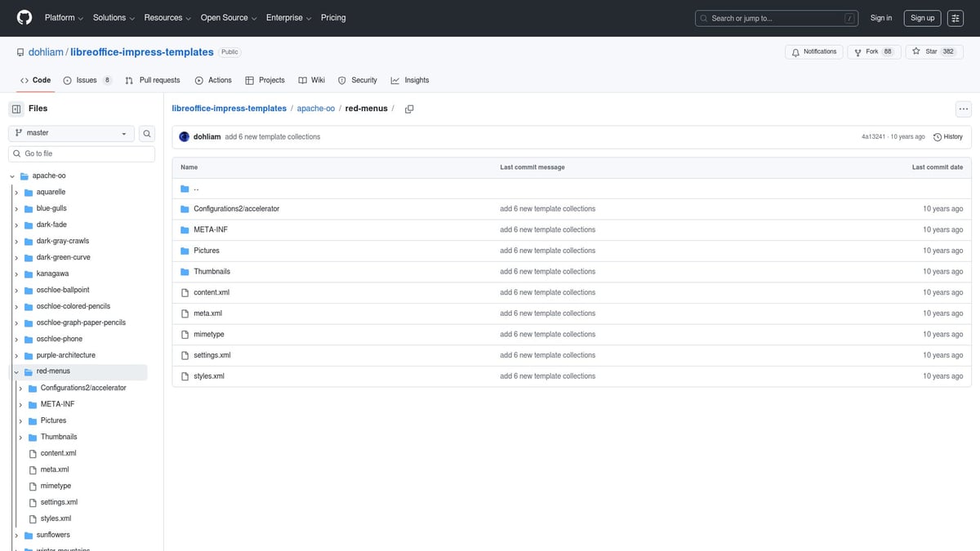Switch to the Projects tab
Screen dimensions: 980x551
(x=265, y=80)
